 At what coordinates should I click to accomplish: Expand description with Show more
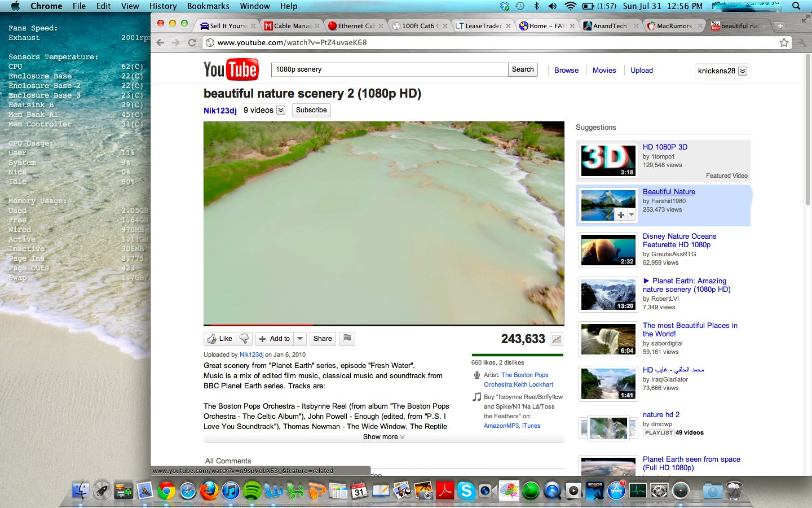point(383,437)
